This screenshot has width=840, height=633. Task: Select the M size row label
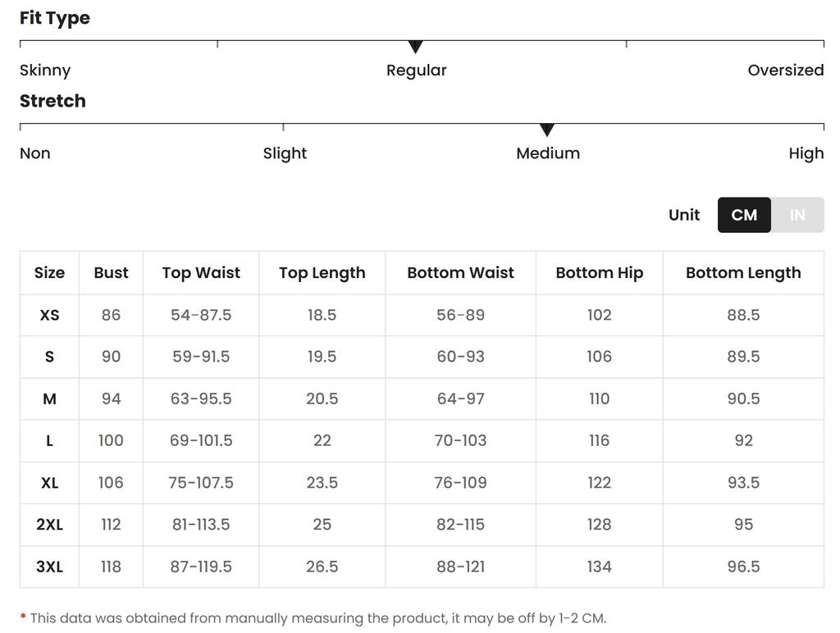(49, 399)
